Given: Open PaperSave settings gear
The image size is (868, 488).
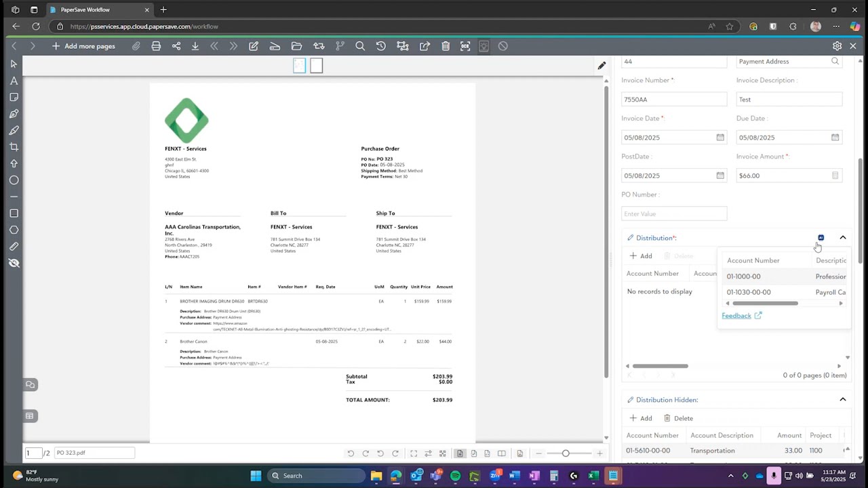Looking at the screenshot, I should [x=837, y=46].
